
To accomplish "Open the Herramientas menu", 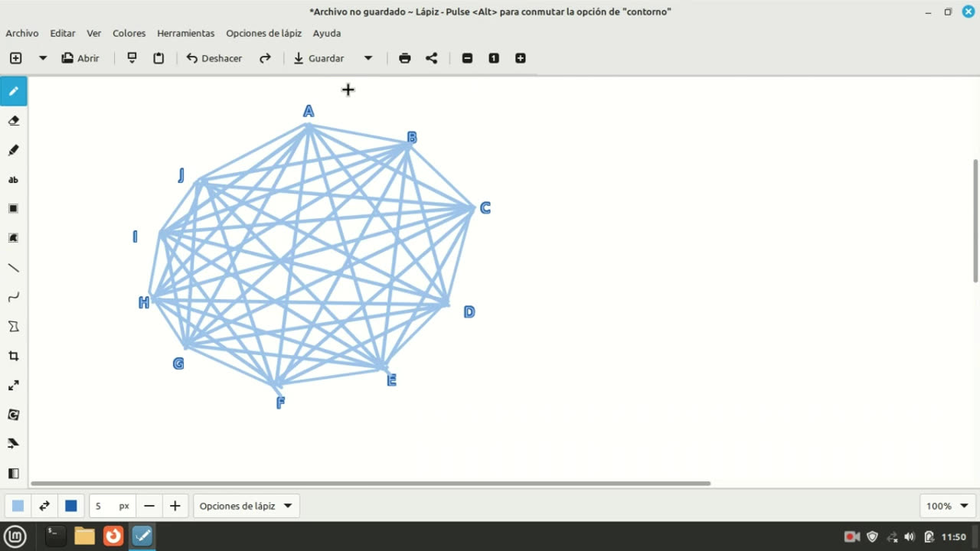I will (x=186, y=33).
